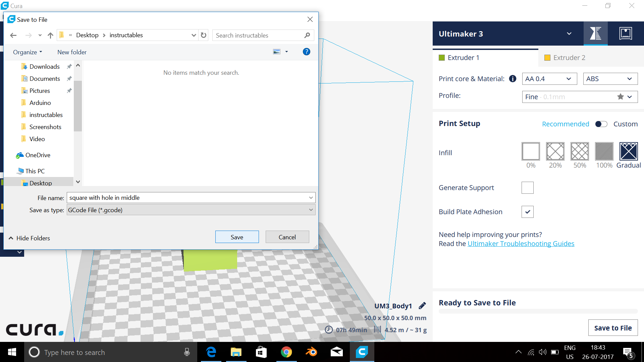Click the Type here to search taskbar box
This screenshot has height=362, width=644.
pos(111,352)
